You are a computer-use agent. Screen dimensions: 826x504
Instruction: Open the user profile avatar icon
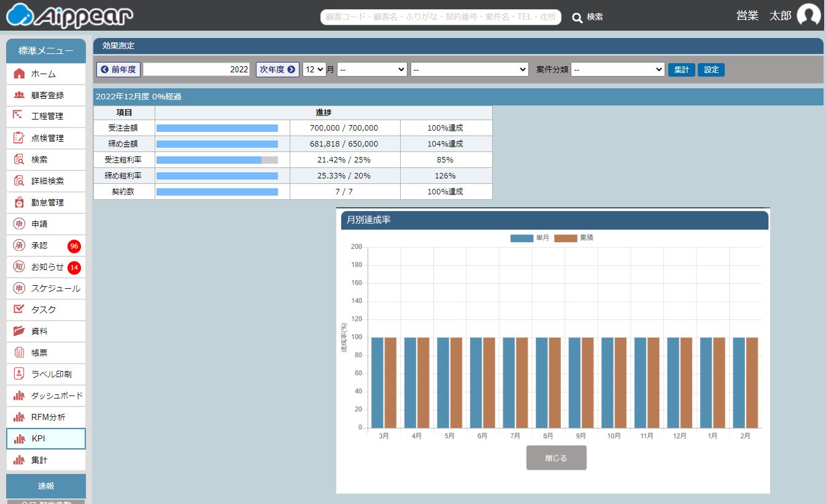pos(808,15)
